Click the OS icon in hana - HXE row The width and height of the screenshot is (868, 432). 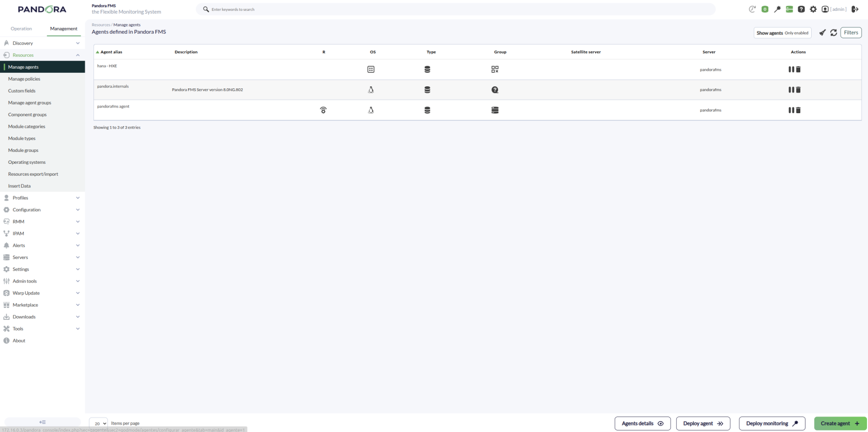371,69
